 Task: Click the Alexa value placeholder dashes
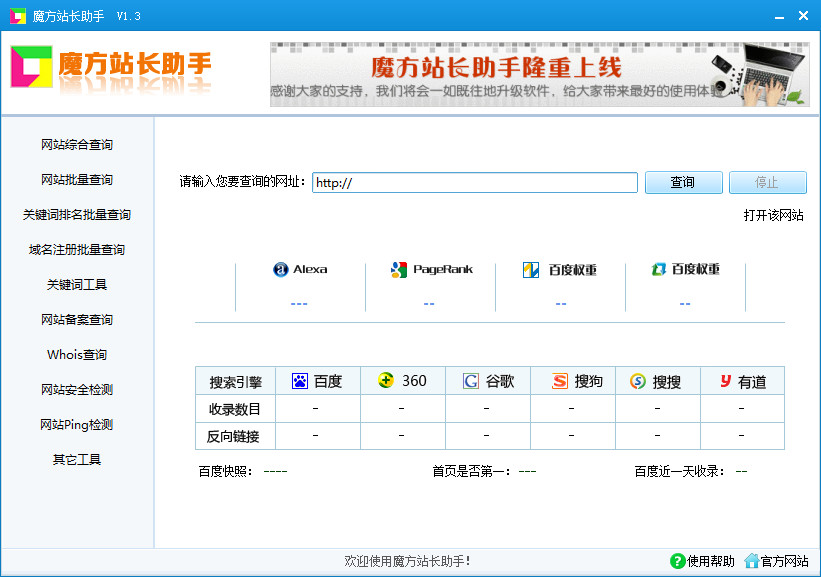tap(299, 304)
